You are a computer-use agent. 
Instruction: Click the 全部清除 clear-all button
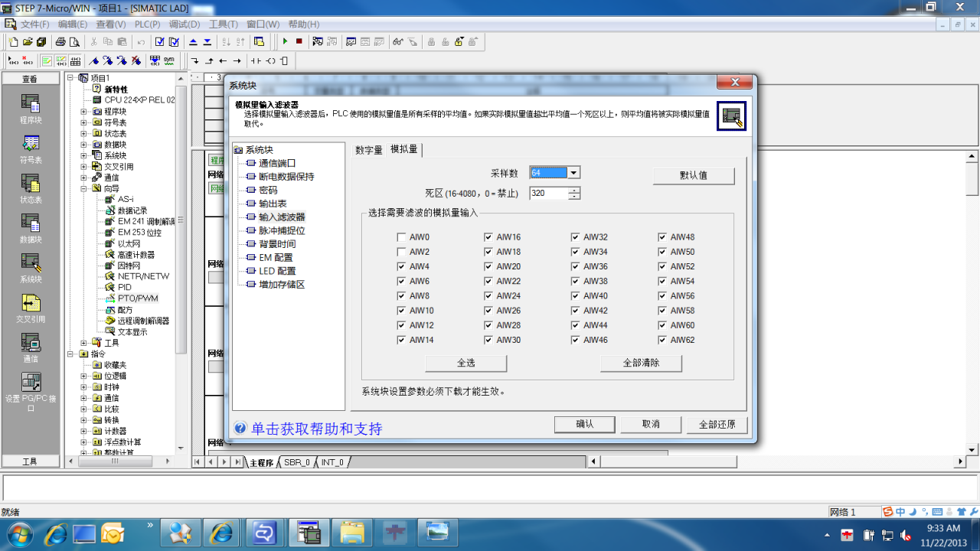[641, 363]
